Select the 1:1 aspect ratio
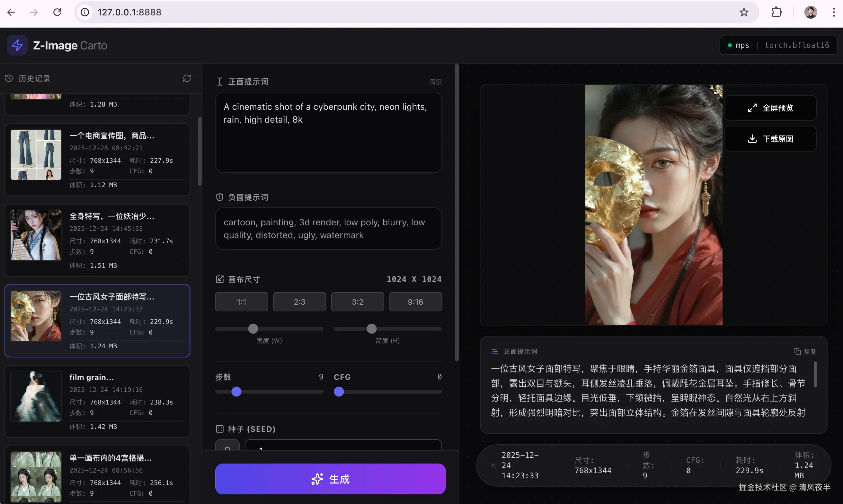Viewport: 843px width, 504px height. (x=241, y=302)
